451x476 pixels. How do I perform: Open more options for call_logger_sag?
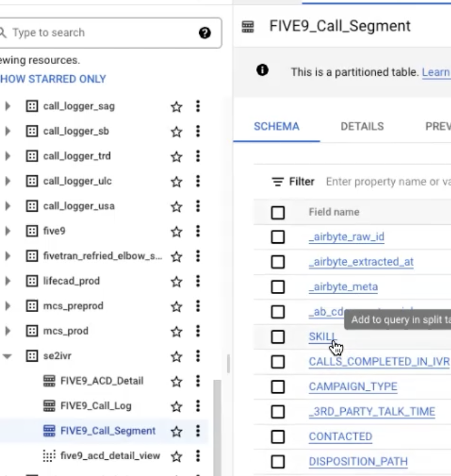[x=198, y=106]
